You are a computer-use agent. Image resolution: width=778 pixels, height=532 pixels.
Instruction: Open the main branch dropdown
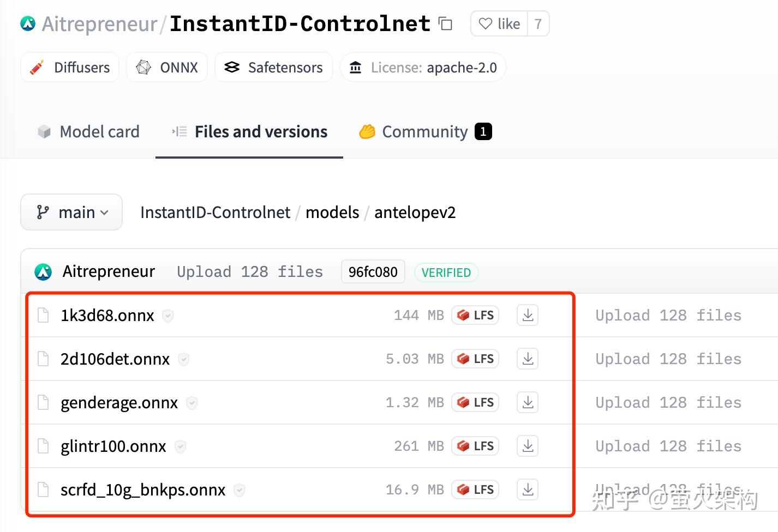(x=71, y=212)
